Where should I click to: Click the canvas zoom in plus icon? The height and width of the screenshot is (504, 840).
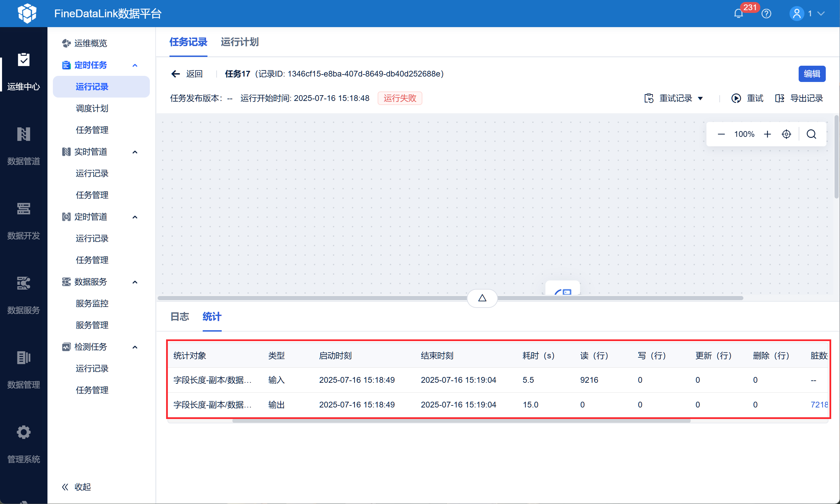(x=767, y=134)
